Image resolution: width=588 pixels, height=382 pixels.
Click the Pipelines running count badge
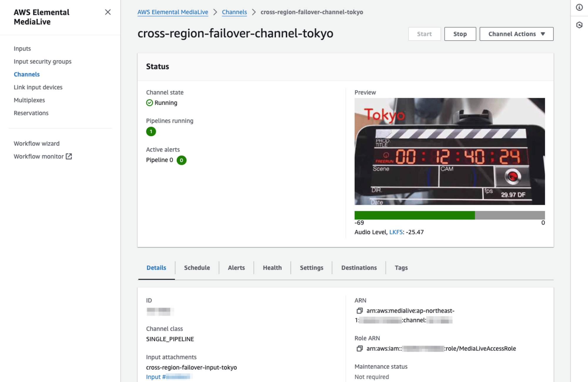(x=151, y=131)
